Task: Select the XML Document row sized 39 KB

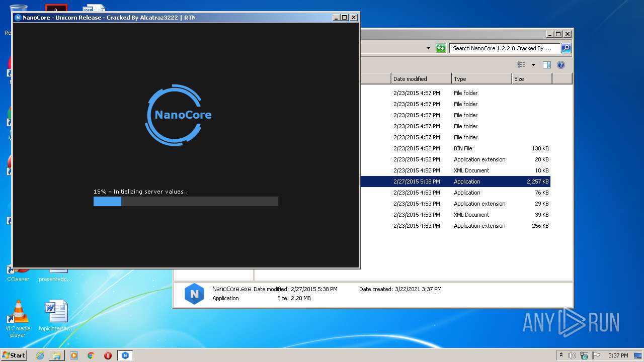Action: (x=455, y=215)
